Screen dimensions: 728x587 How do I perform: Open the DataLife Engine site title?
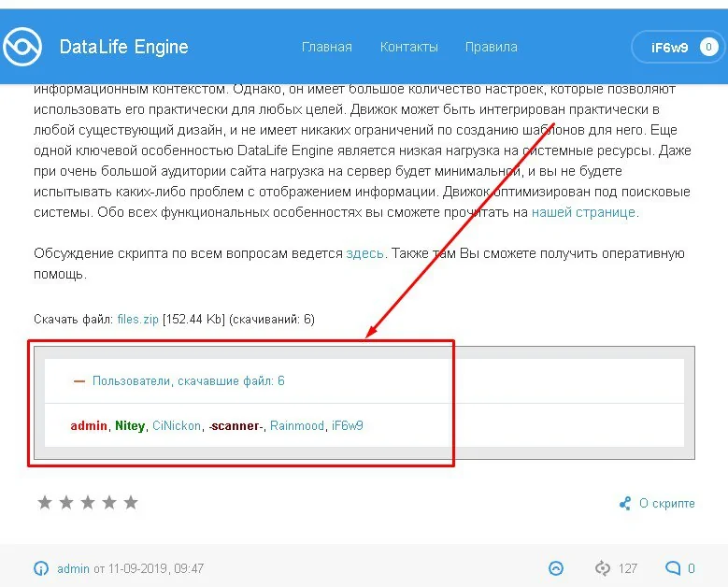coord(124,47)
